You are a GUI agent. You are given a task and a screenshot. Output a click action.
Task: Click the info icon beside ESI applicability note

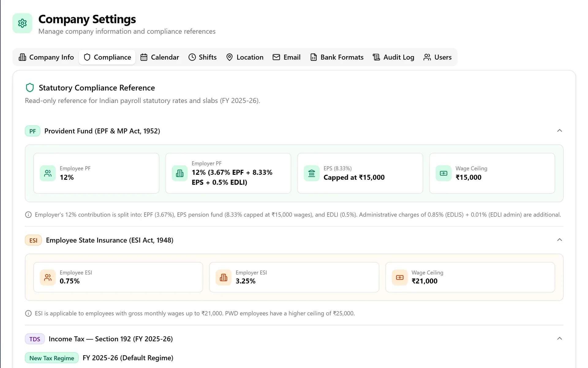coord(28,313)
